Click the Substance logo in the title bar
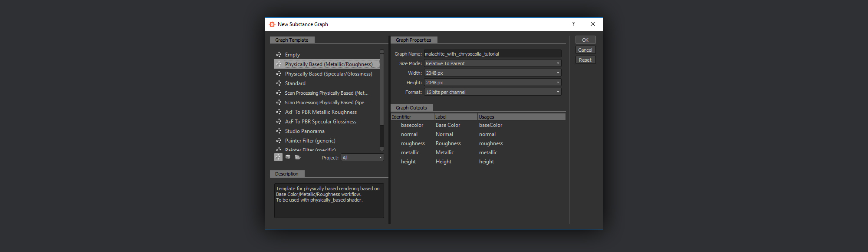 272,24
